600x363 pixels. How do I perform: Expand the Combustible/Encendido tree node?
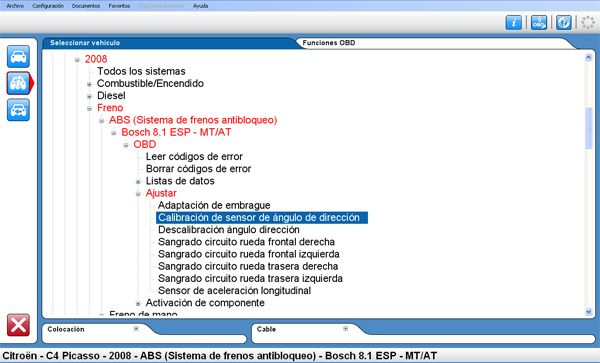pos(89,84)
